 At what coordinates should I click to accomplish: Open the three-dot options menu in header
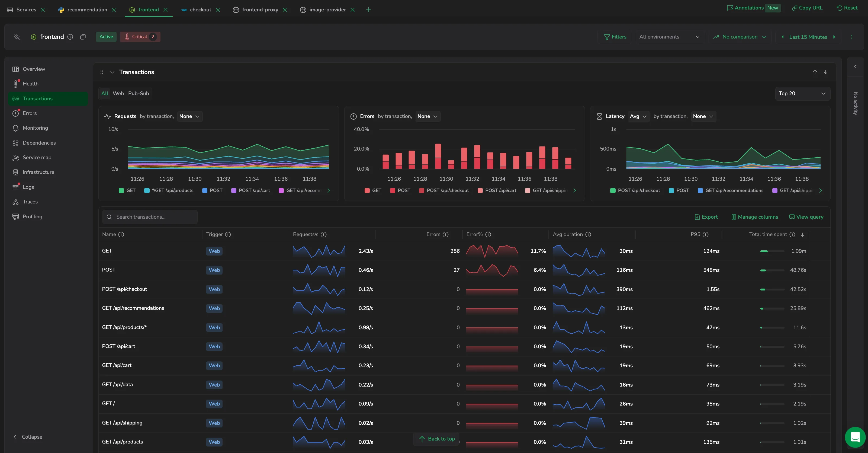(852, 37)
